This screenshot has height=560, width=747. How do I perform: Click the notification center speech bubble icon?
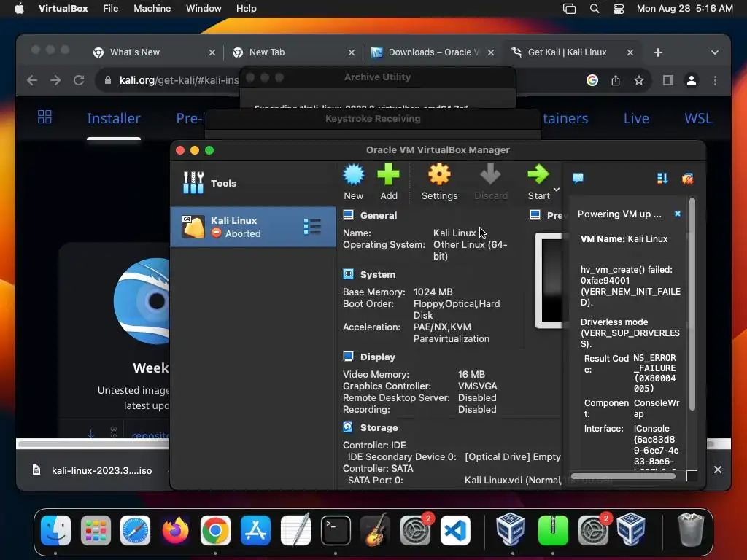pyautogui.click(x=578, y=178)
